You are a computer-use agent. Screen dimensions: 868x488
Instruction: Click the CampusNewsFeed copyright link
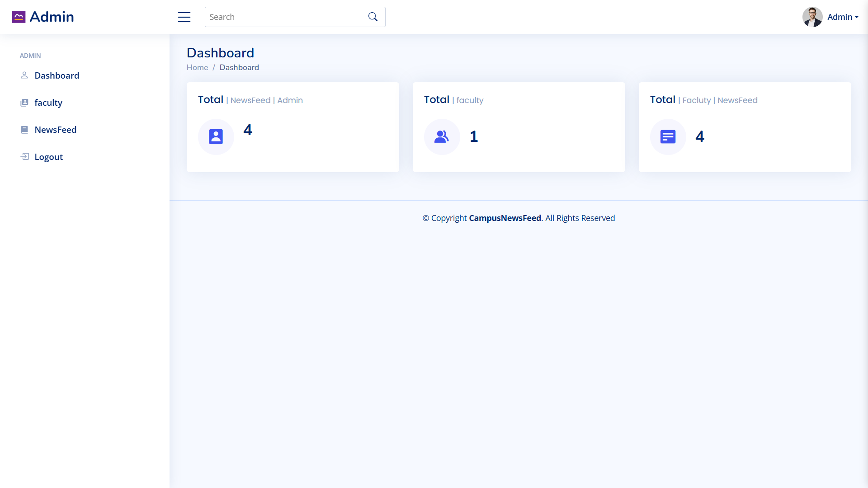505,218
